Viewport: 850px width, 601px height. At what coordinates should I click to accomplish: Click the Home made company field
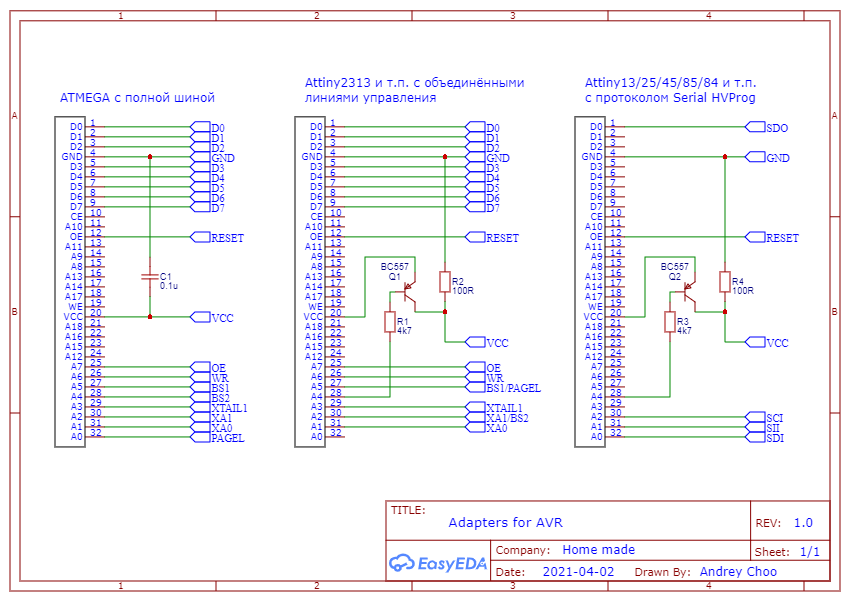pos(598,550)
